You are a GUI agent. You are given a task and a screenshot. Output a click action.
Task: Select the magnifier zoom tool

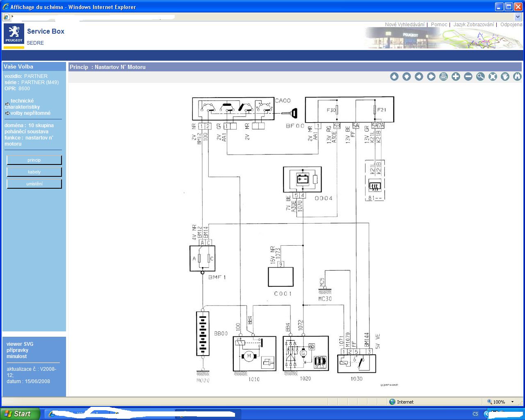tap(480, 77)
